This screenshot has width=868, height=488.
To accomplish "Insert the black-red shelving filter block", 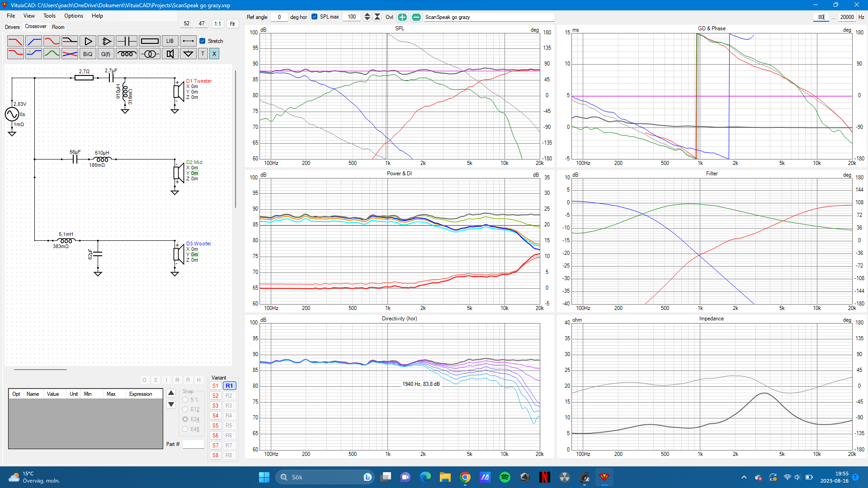I will click(70, 41).
